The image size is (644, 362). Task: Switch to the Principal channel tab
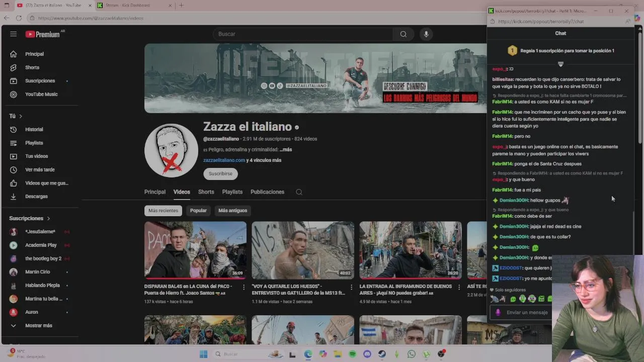(x=155, y=192)
